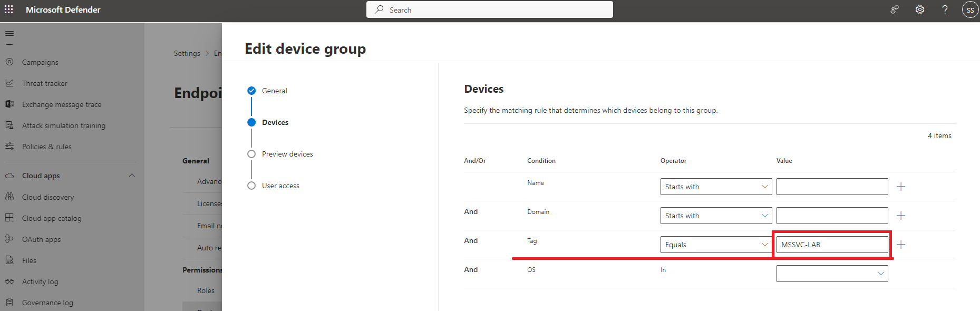Click the Tag value field MSSVC-LAB

(x=832, y=245)
